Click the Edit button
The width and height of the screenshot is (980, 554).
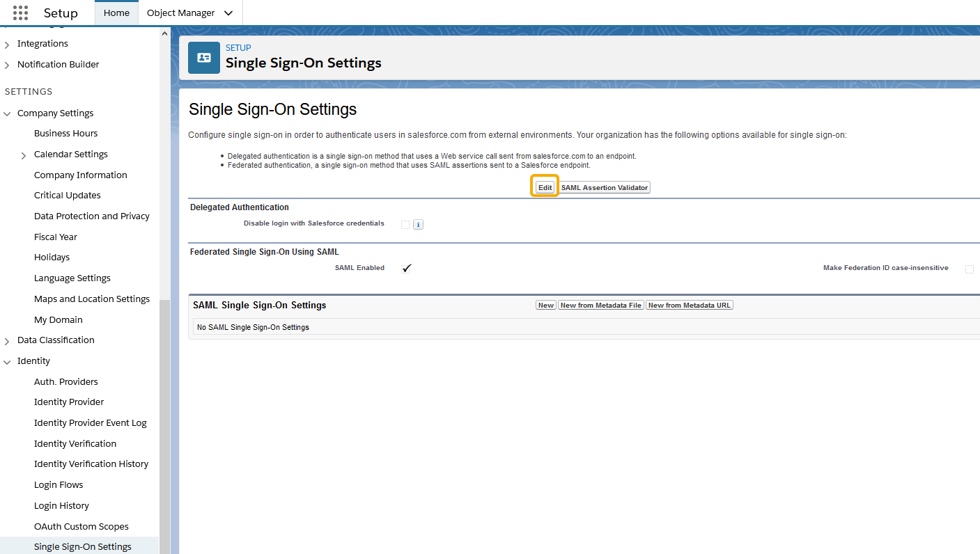(545, 188)
